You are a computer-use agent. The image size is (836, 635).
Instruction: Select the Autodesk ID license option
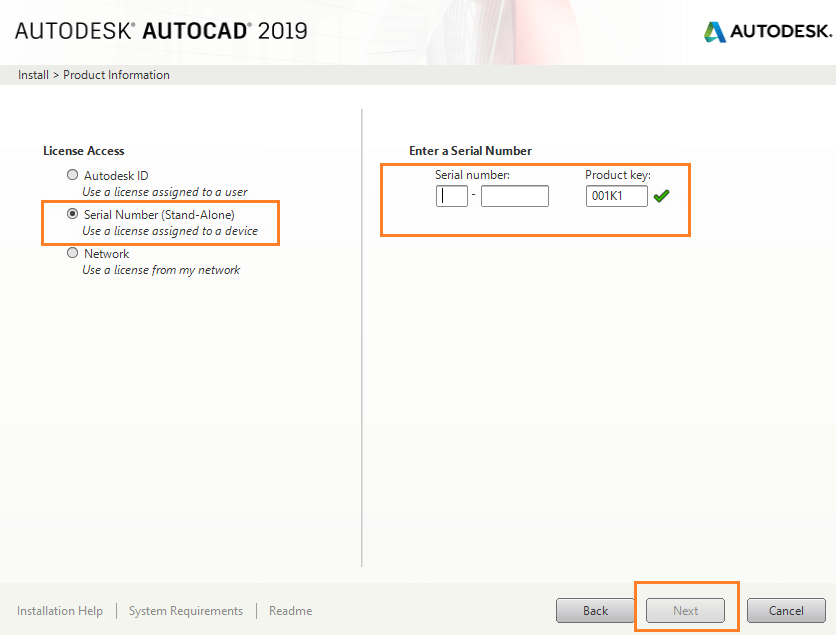(x=73, y=175)
